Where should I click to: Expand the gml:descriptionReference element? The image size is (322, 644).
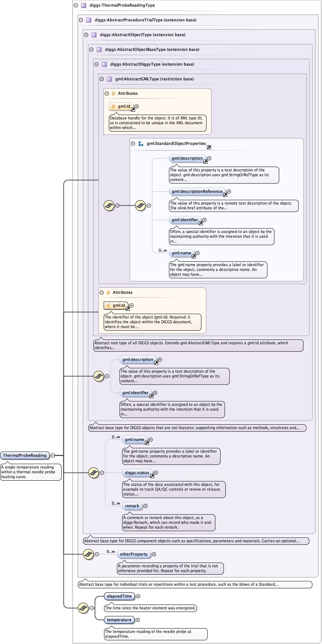tap(229, 192)
